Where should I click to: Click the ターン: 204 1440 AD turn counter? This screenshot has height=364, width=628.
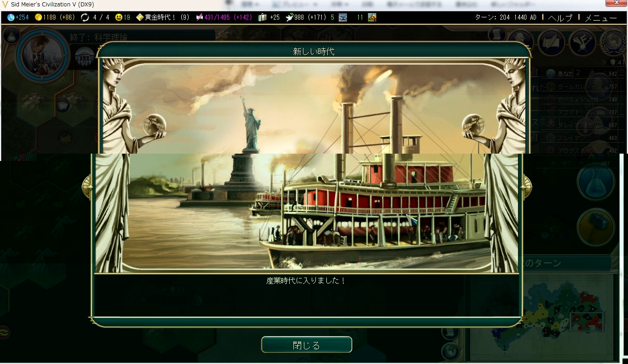coord(505,17)
